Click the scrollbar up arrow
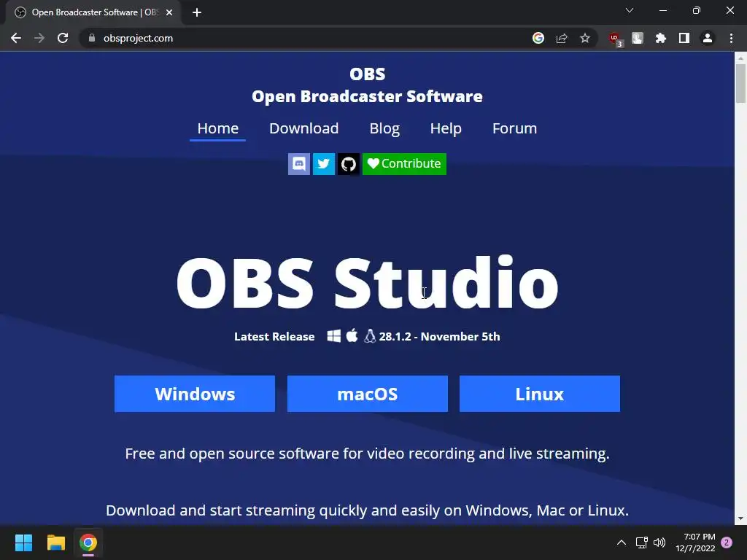 coord(740,58)
